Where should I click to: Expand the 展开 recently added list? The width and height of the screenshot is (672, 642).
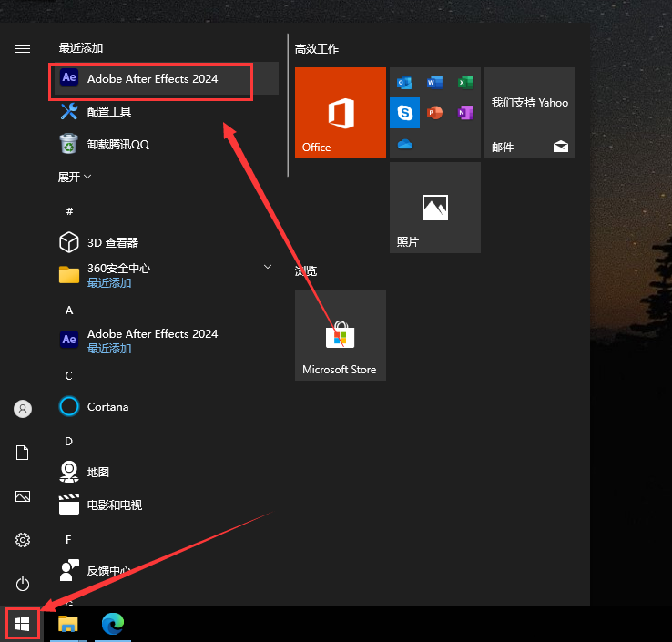(75, 177)
